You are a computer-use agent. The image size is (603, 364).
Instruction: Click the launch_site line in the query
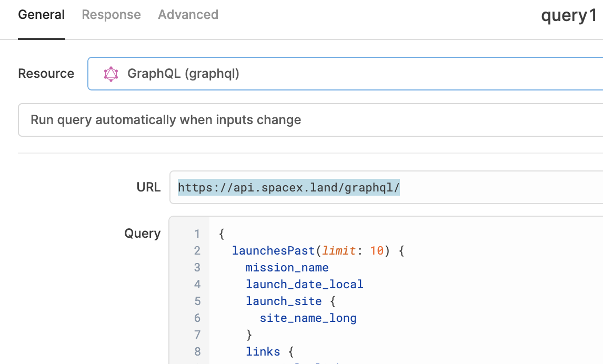pyautogui.click(x=291, y=301)
